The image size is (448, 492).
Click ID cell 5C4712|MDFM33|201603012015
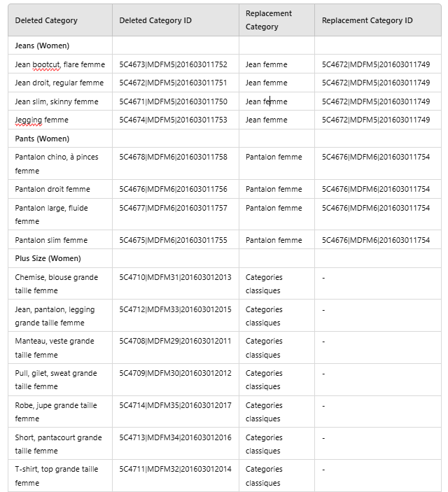[x=175, y=309]
